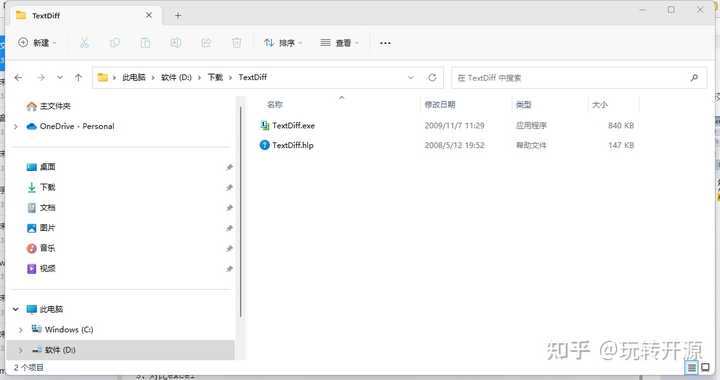720x380 pixels.
Task: Click 此电脑 in the address breadcrumb
Action: pos(134,77)
